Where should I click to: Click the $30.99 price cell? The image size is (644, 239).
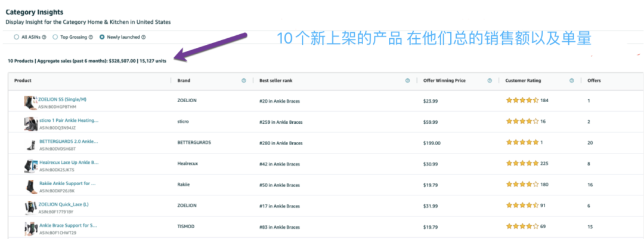pos(431,164)
